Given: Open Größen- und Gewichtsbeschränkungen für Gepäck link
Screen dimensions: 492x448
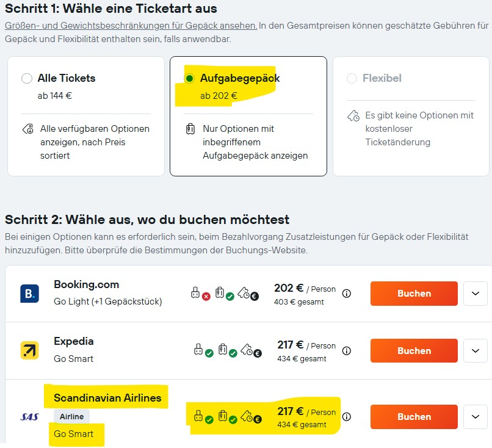Looking at the screenshot, I should 131,26.
